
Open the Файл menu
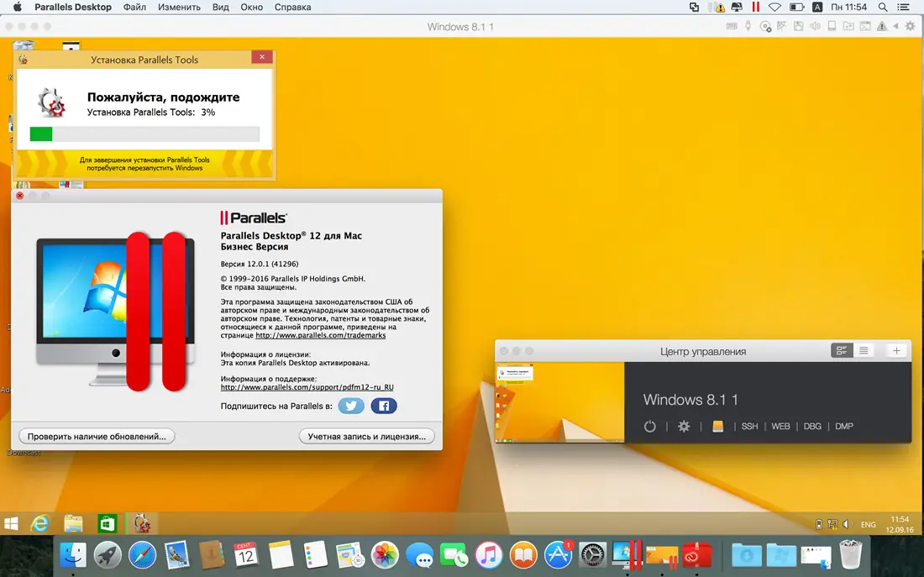(134, 7)
